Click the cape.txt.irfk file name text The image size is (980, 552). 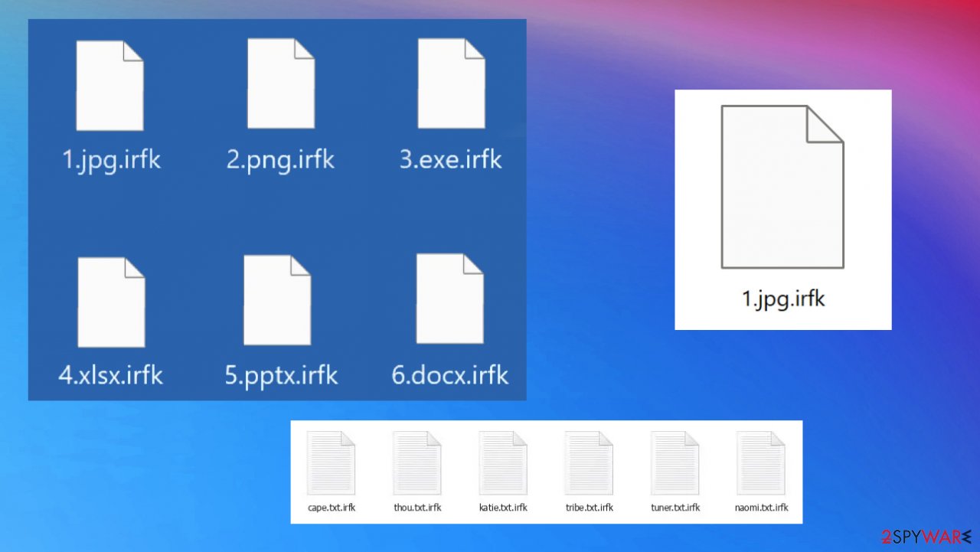(x=332, y=508)
